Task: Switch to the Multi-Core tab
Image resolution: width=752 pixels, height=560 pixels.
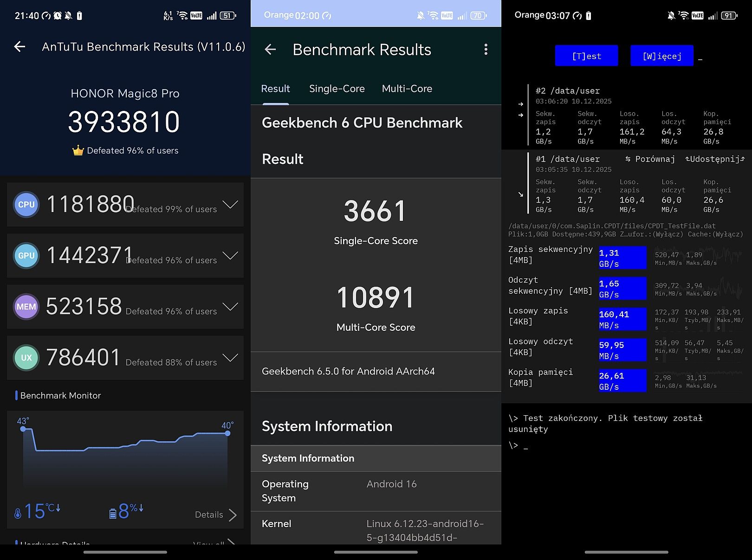Action: [407, 89]
